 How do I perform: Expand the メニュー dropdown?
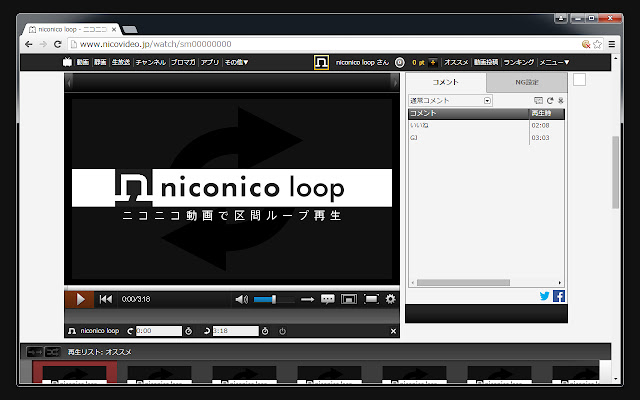coord(554,62)
